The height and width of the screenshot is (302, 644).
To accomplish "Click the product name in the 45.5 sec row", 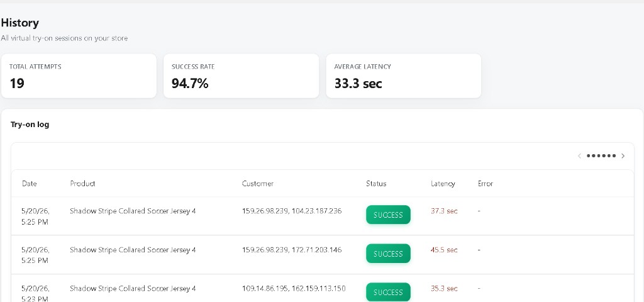I will click(133, 250).
